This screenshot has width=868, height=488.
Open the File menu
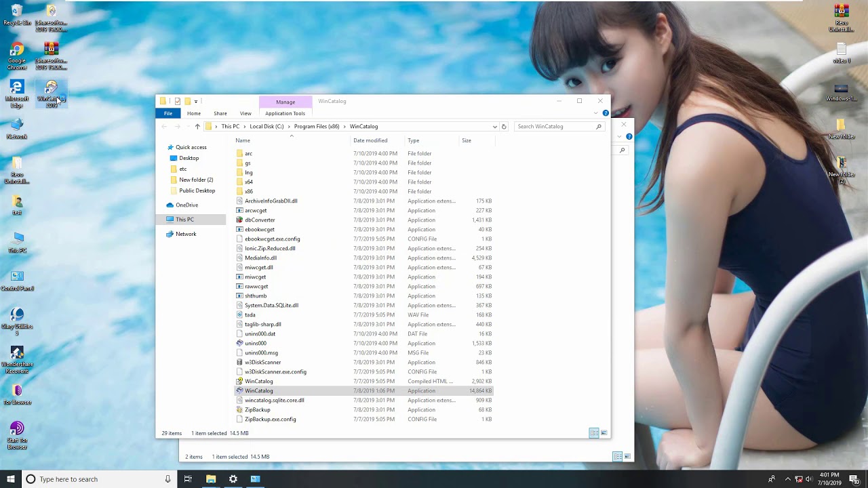coord(167,113)
